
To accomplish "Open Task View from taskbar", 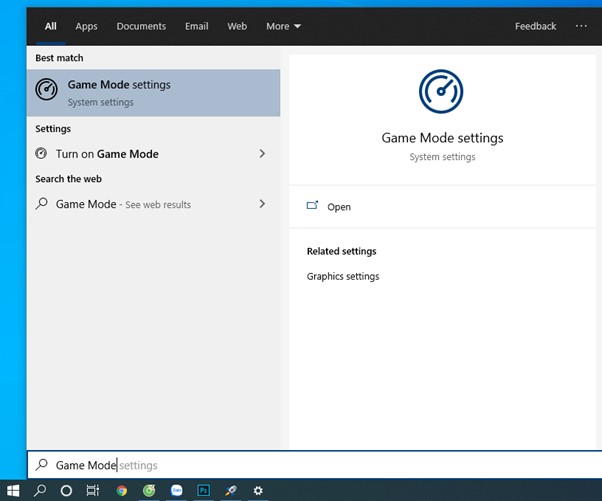I will [93, 490].
